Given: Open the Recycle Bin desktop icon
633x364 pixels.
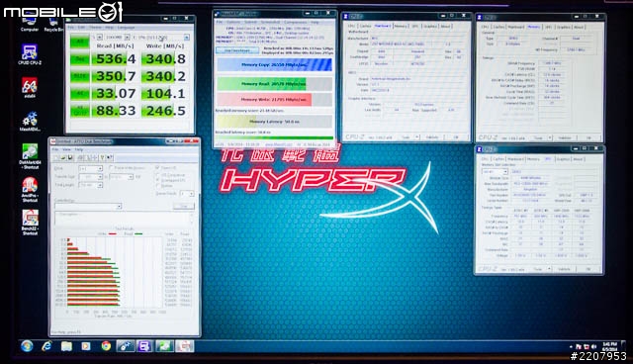Looking at the screenshot, I should (x=53, y=25).
